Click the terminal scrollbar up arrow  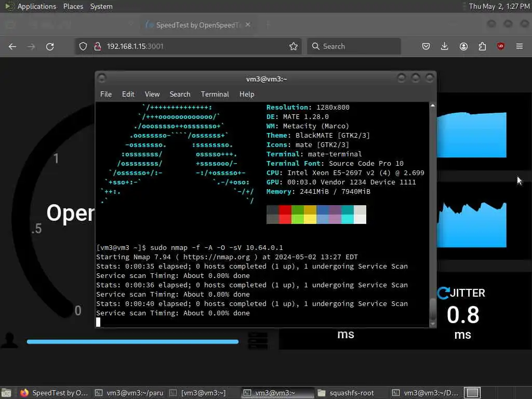click(x=433, y=105)
